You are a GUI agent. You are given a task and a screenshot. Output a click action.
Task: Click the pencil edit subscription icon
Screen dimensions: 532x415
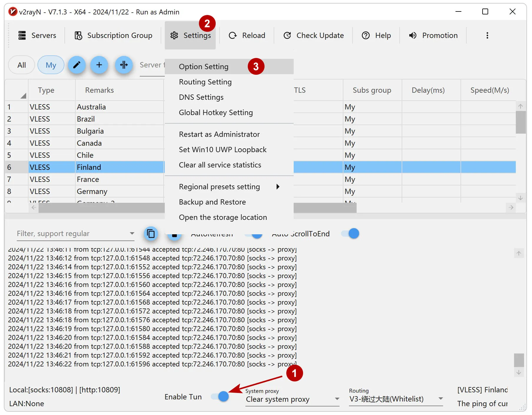(77, 65)
